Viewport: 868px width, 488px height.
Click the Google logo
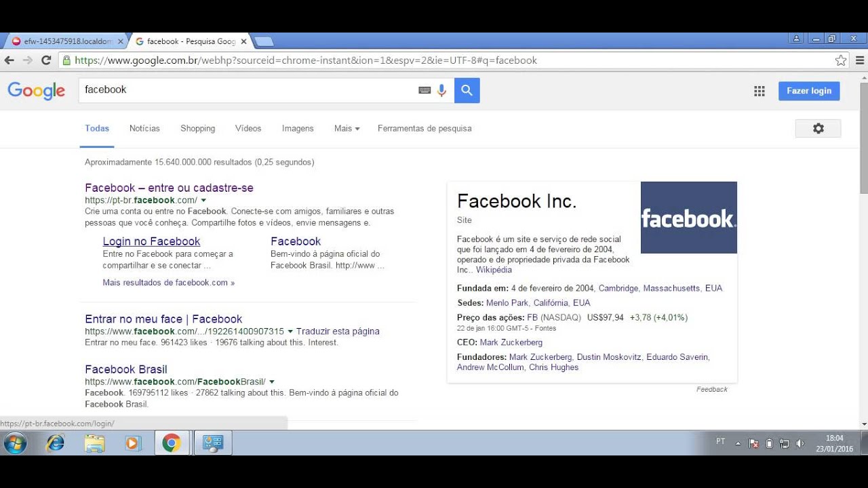point(37,91)
